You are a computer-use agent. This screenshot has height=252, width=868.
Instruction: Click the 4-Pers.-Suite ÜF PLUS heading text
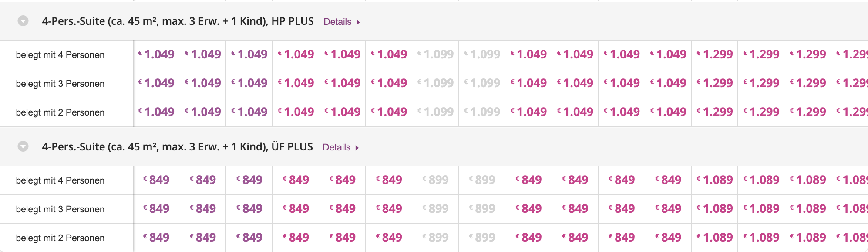(x=177, y=147)
